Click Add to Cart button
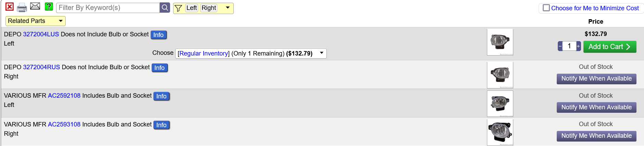 (x=610, y=47)
